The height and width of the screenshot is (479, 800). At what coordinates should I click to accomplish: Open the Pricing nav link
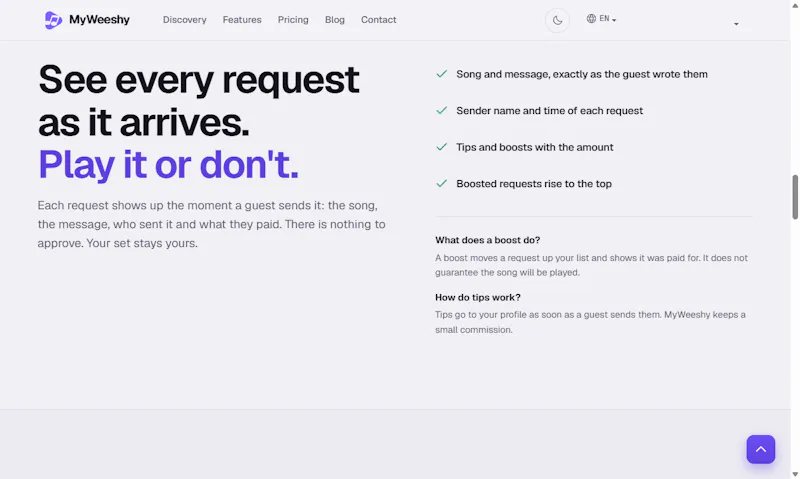point(293,20)
